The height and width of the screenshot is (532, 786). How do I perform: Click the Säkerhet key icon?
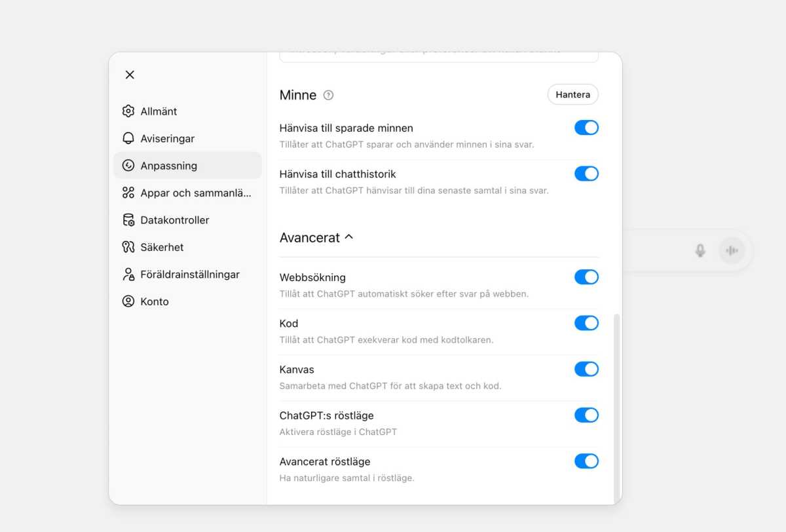click(x=128, y=248)
